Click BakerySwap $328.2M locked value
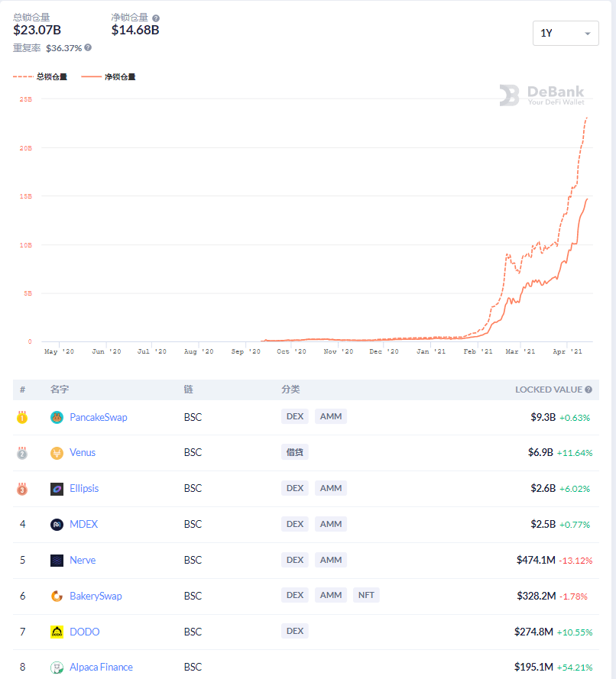 (537, 597)
